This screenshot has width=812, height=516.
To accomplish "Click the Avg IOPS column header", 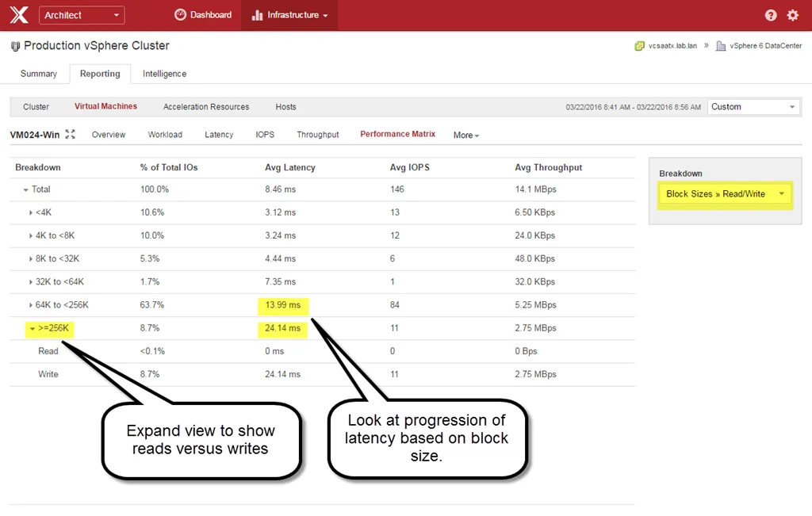I will (410, 167).
